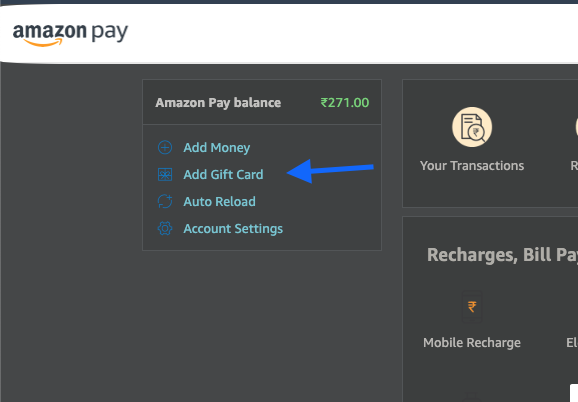Open the Auto Reload link
The image size is (578, 402).
219,202
